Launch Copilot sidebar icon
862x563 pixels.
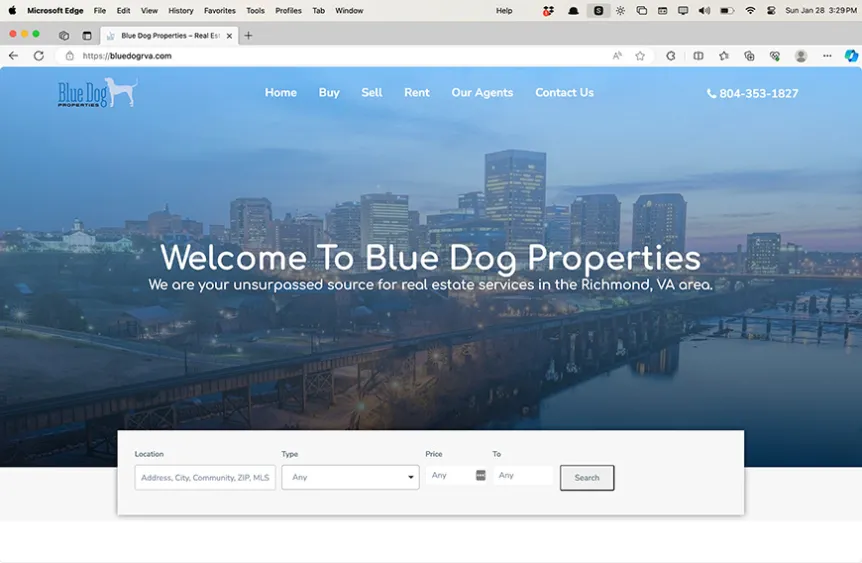pyautogui.click(x=851, y=56)
